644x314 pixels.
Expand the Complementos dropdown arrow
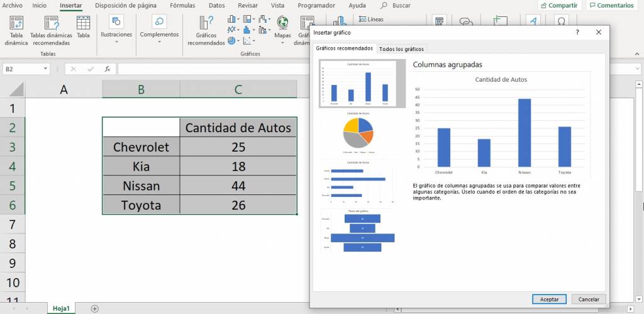(159, 42)
